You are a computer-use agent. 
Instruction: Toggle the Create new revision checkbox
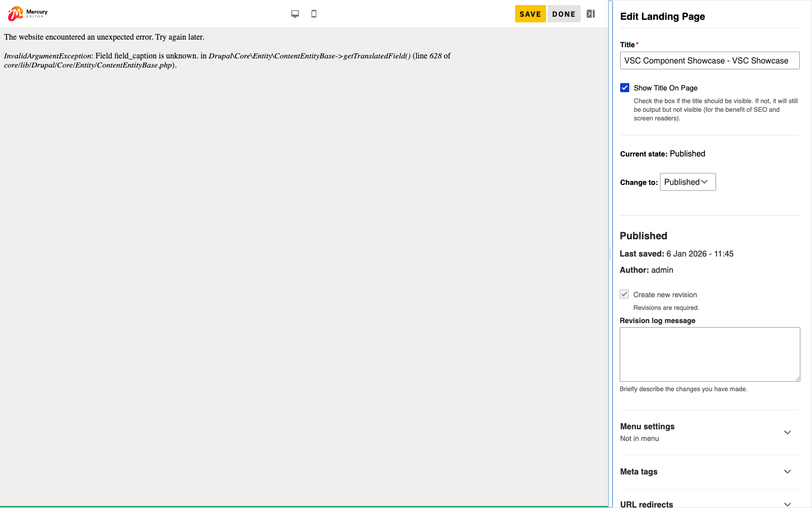click(624, 295)
